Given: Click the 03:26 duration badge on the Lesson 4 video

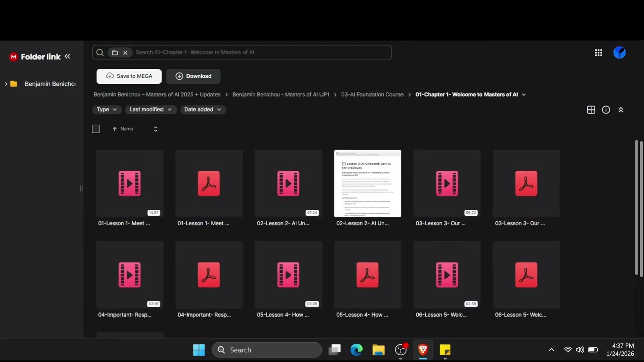Looking at the screenshot, I should pos(312,304).
